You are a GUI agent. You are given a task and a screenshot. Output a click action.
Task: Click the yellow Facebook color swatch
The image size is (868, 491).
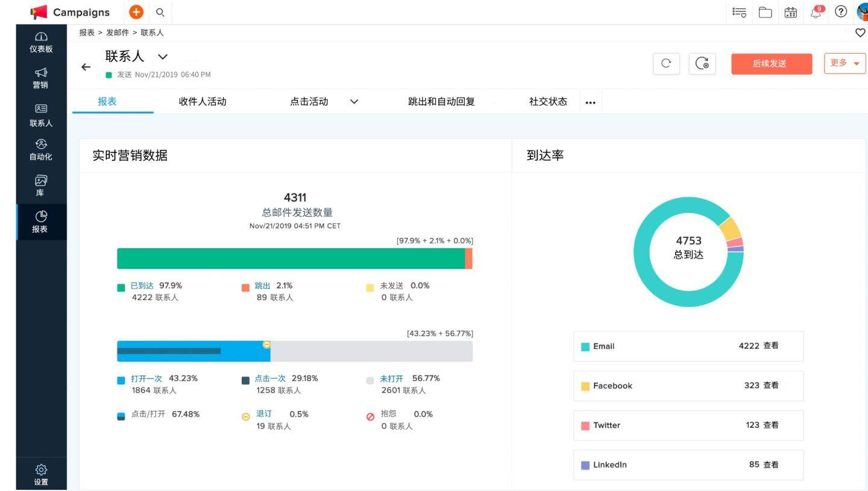[585, 386]
